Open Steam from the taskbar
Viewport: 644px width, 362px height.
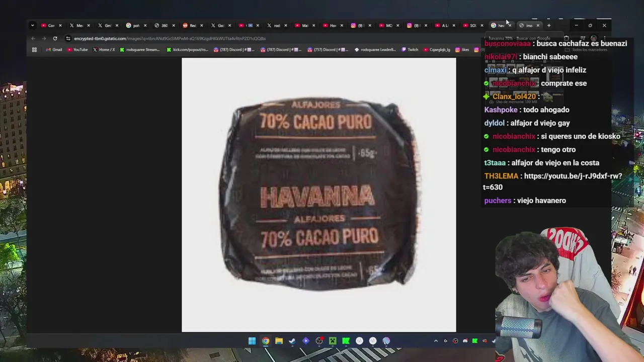point(292,341)
